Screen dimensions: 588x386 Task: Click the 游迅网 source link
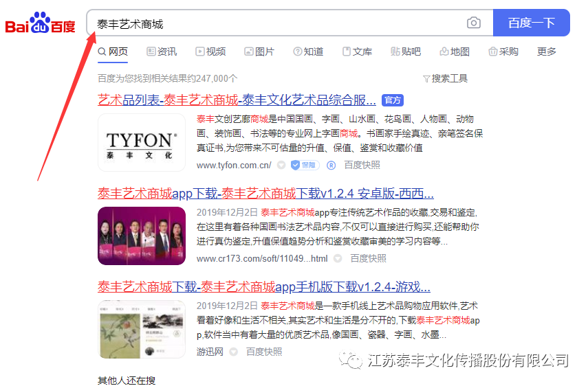210,352
